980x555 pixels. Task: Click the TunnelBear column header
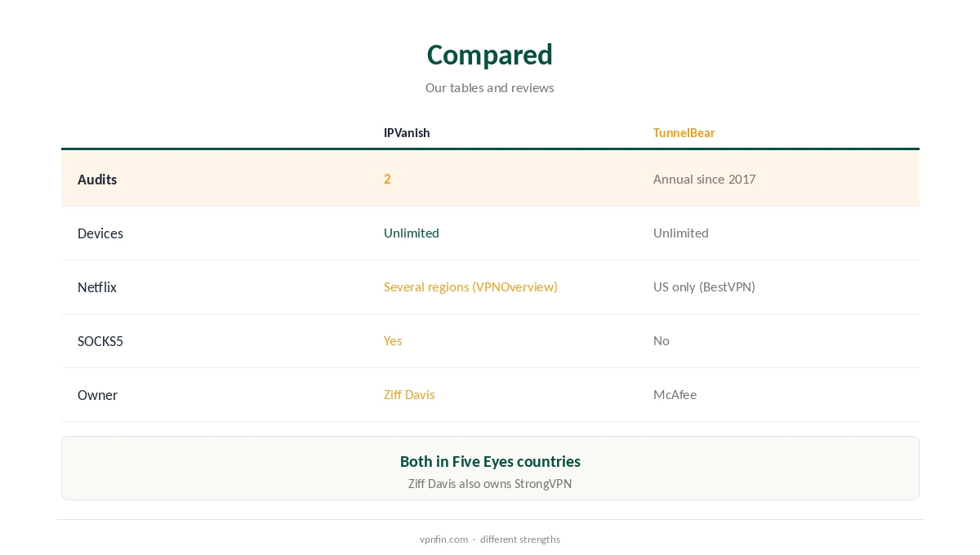click(x=684, y=132)
